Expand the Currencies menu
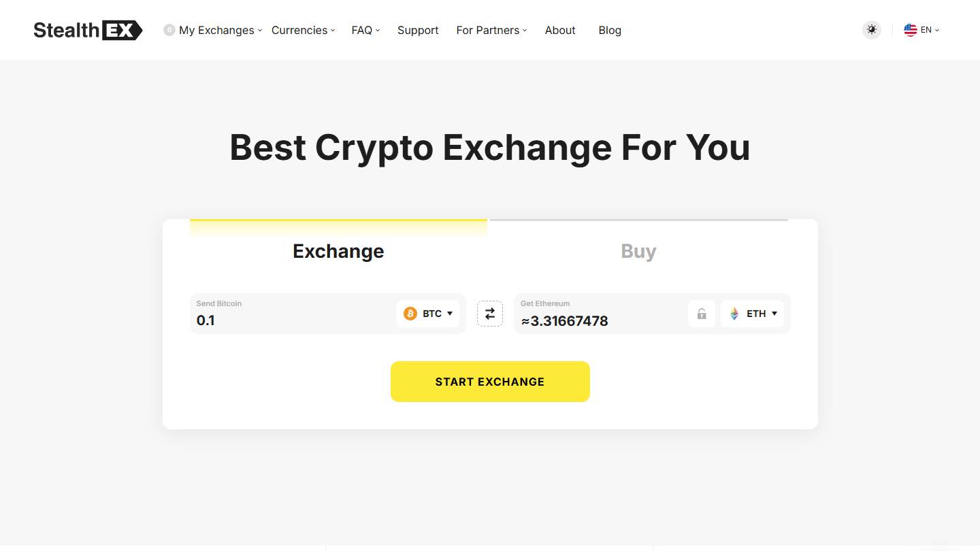The width and height of the screenshot is (980, 551). (x=304, y=30)
